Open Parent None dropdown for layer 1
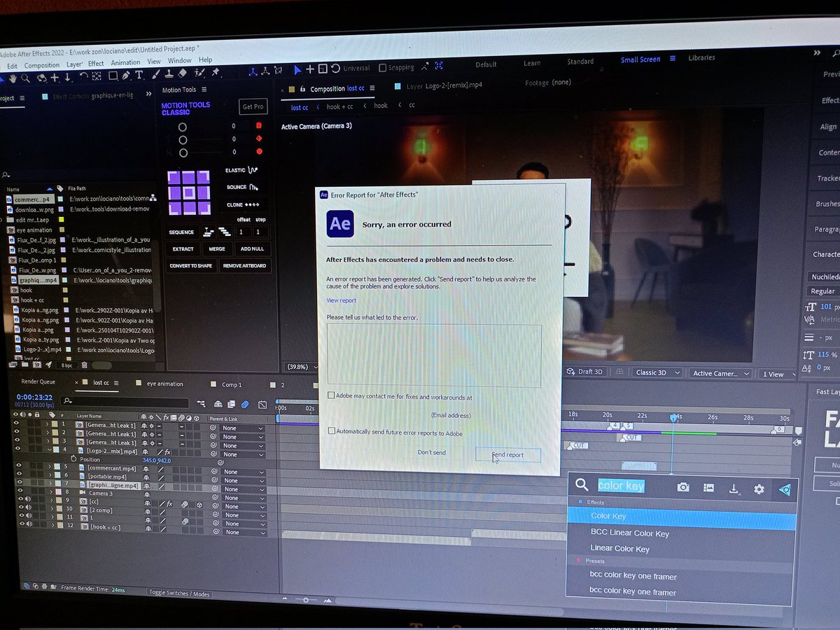 tap(242, 428)
